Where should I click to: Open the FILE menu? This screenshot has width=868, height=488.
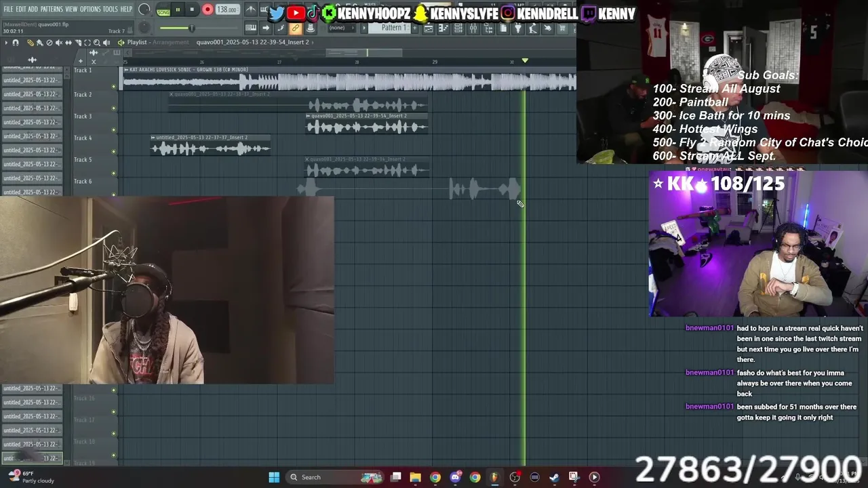(x=8, y=9)
